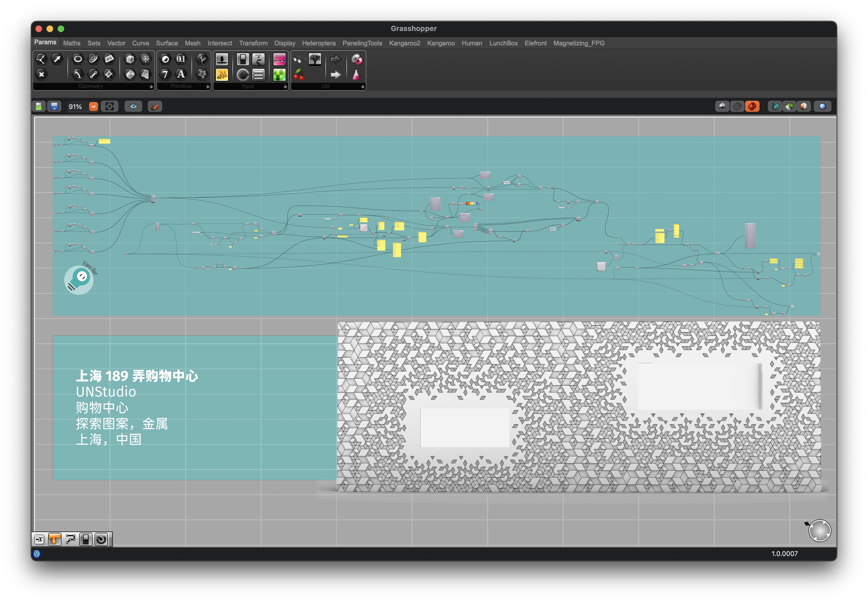Image resolution: width=868 pixels, height=602 pixels.
Task: Add a Boolean Toggle component
Action: [243, 59]
